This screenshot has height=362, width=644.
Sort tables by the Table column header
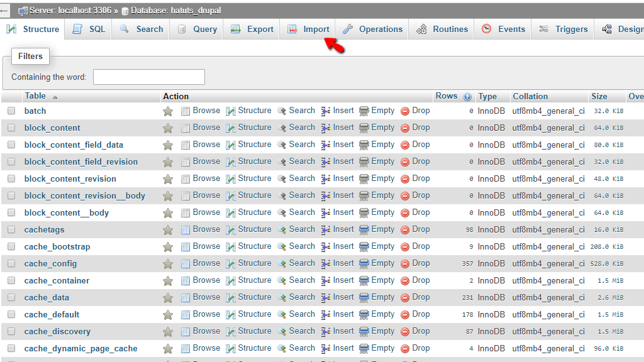coord(34,96)
